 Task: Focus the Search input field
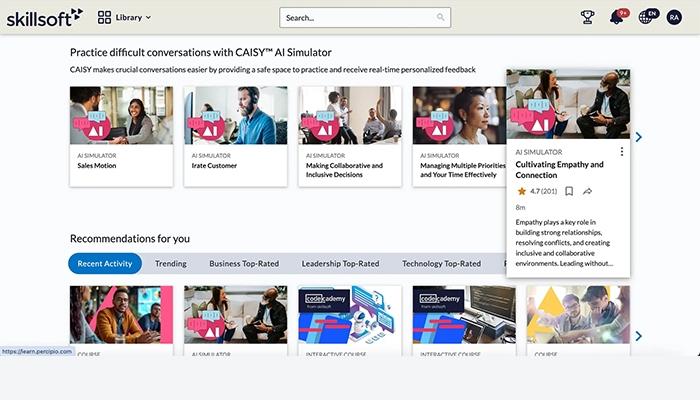tap(358, 17)
